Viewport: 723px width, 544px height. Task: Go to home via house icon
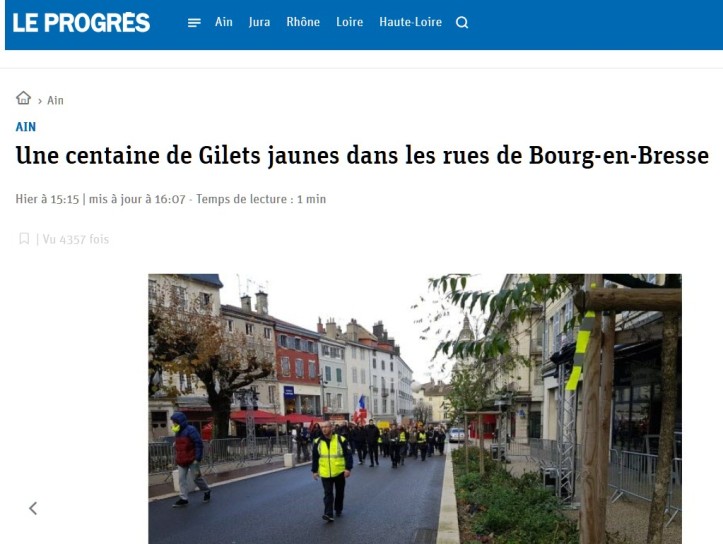coord(24,98)
